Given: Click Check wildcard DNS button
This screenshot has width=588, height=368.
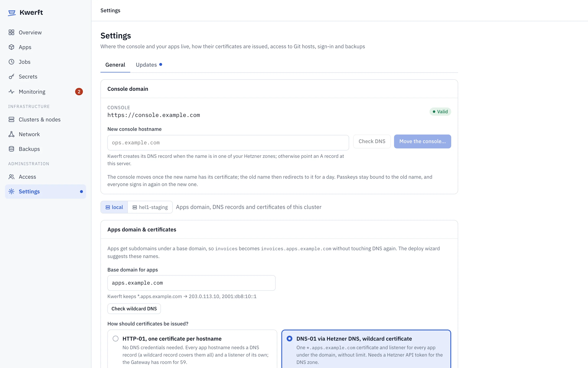Looking at the screenshot, I should pyautogui.click(x=134, y=309).
